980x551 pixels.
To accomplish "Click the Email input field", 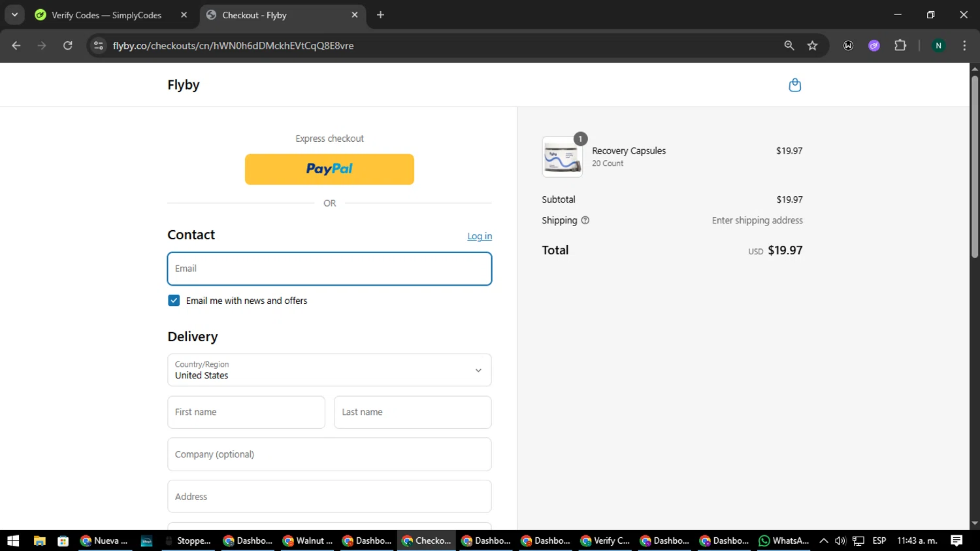I will pos(329,269).
